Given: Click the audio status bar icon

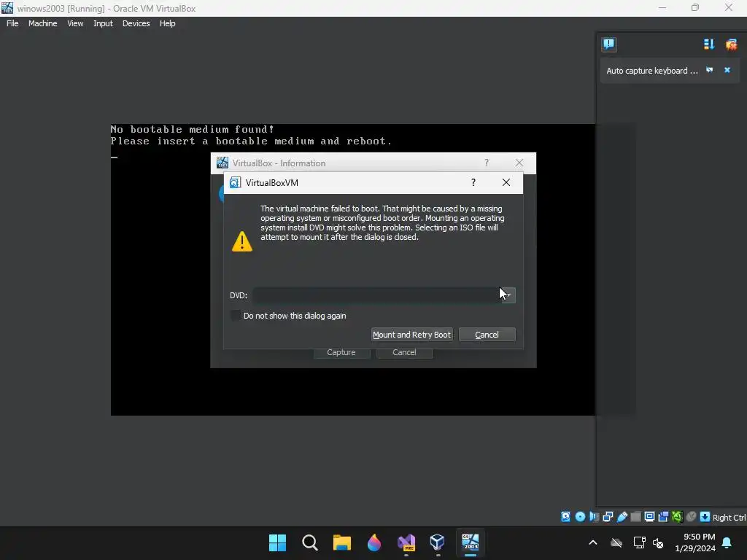Looking at the screenshot, I should 594,517.
